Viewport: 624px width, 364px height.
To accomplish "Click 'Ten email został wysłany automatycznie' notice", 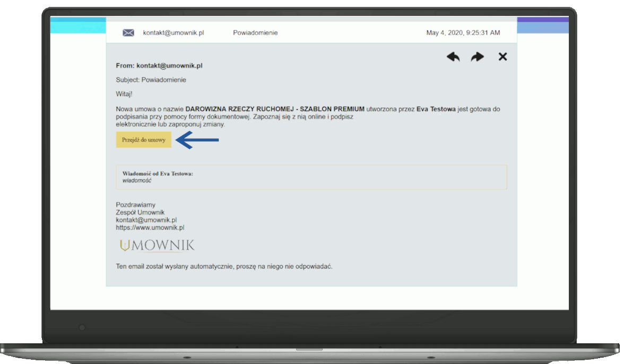I will pos(224,266).
